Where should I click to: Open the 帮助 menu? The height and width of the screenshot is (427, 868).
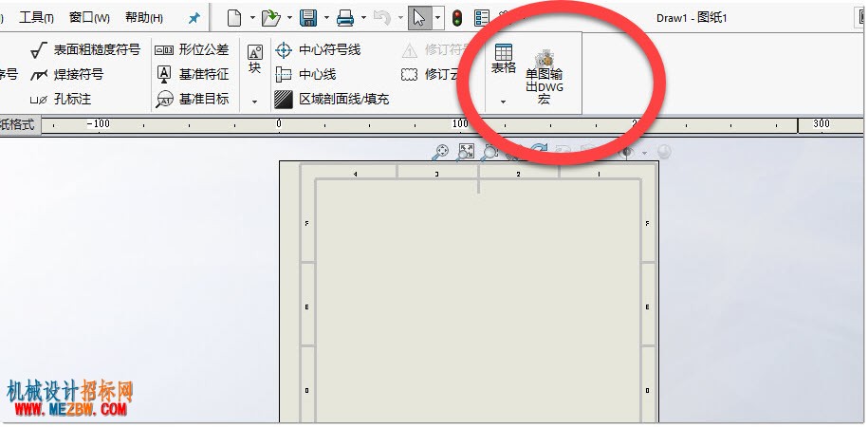coord(144,18)
